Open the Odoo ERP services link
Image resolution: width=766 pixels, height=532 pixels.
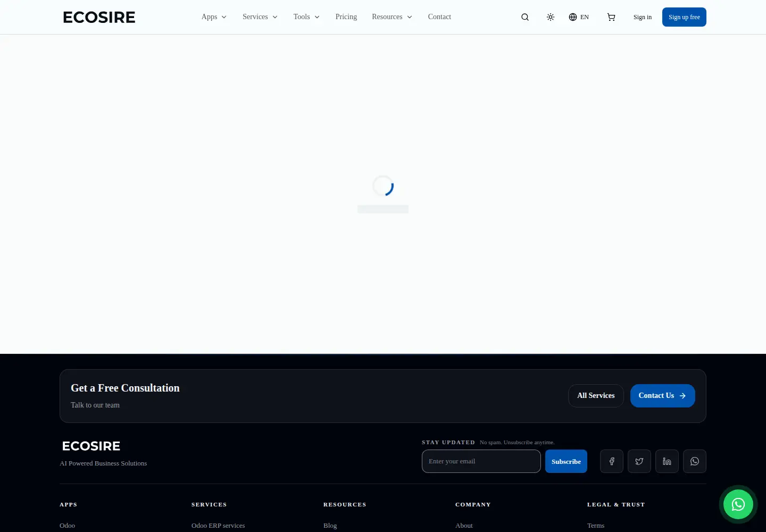point(218,526)
